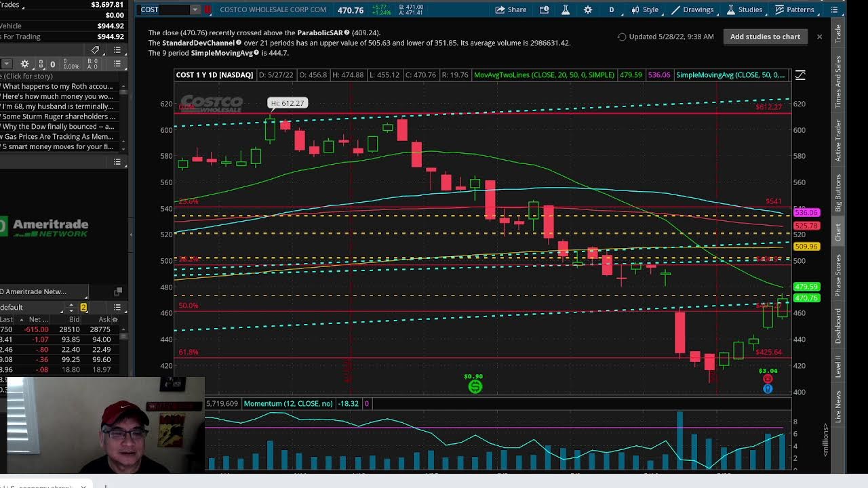Click the red clipboard link color icon
This screenshot has width=868, height=488.
coord(208,9)
